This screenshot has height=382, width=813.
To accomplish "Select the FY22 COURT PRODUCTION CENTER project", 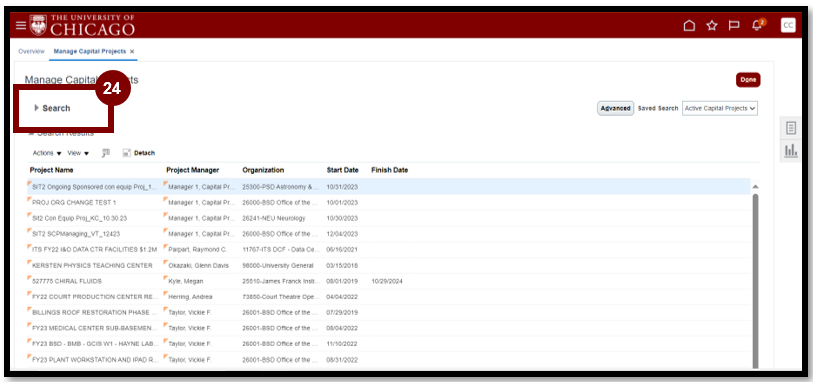I will 94,297.
